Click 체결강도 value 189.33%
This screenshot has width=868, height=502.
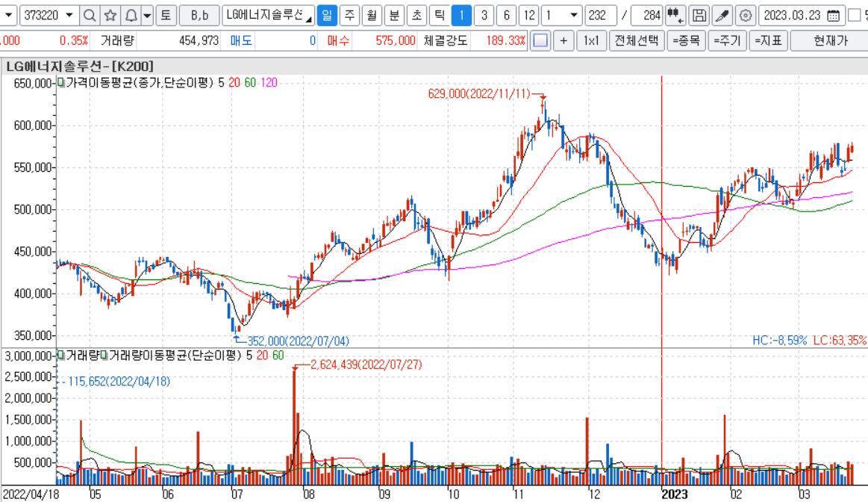point(506,40)
